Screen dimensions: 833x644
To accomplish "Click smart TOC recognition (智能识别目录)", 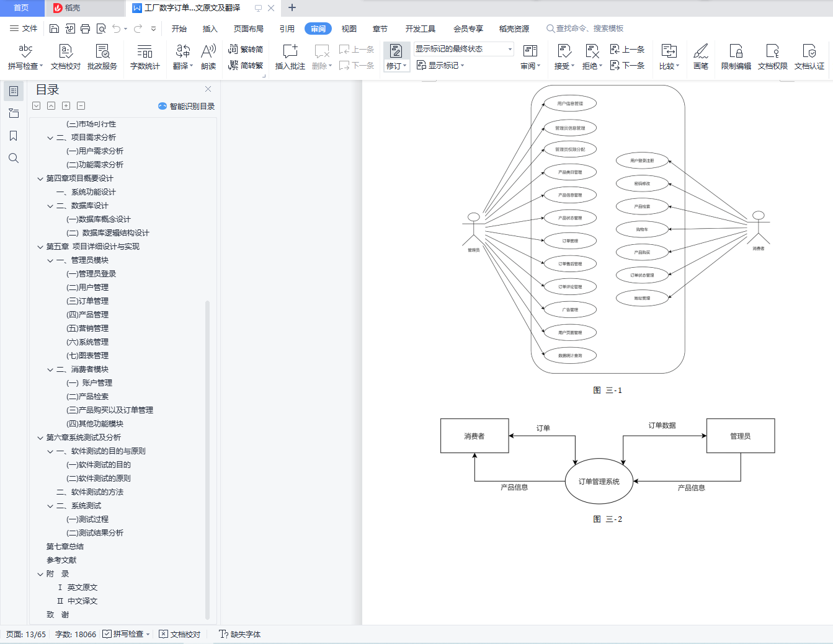I will pos(187,106).
